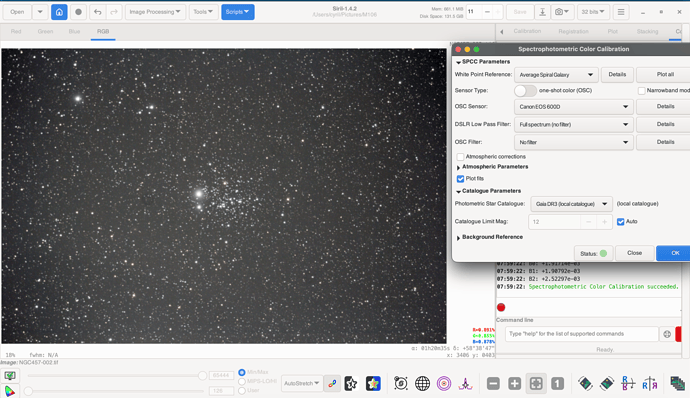Toggle the Sensor Type OSC switch
This screenshot has height=398, width=690.
525,90
